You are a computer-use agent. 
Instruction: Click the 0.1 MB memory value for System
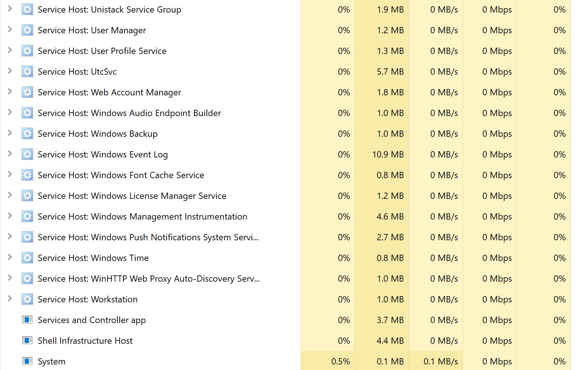[x=390, y=361]
